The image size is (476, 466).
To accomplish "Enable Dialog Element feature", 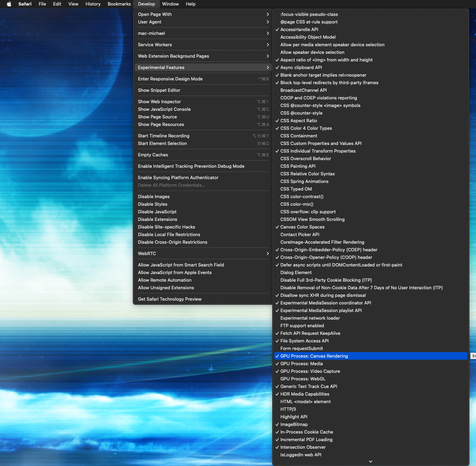I will [x=371, y=272].
